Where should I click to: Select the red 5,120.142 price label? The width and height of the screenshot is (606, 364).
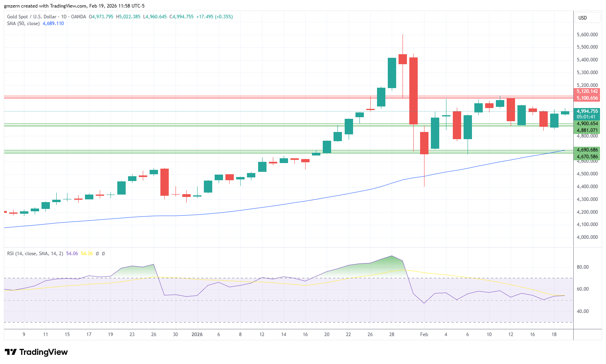click(x=587, y=92)
